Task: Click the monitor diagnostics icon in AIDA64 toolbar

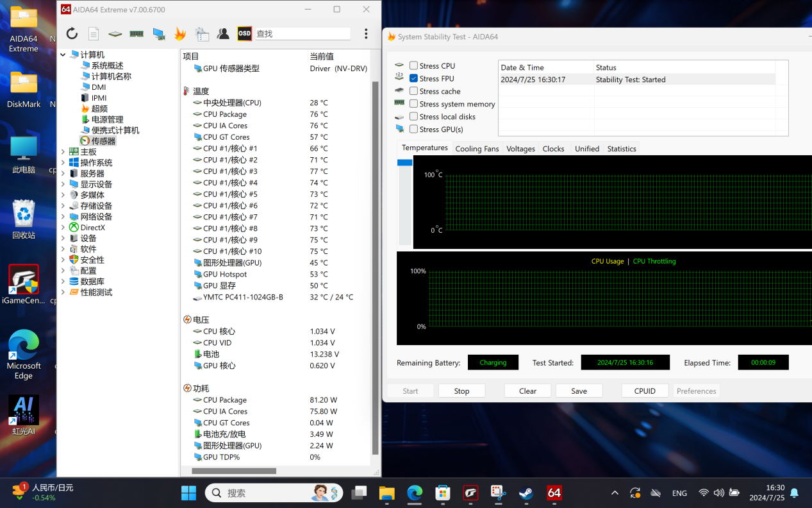Action: coord(158,34)
